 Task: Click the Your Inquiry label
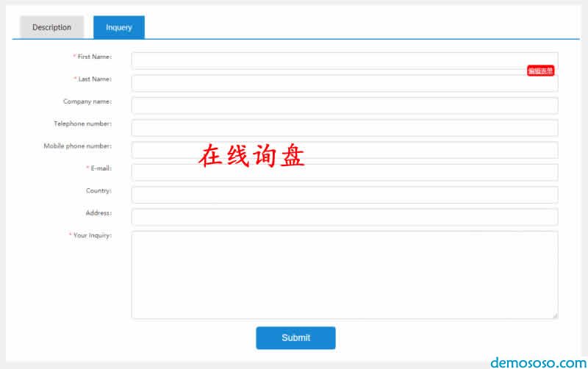pyautogui.click(x=93, y=235)
